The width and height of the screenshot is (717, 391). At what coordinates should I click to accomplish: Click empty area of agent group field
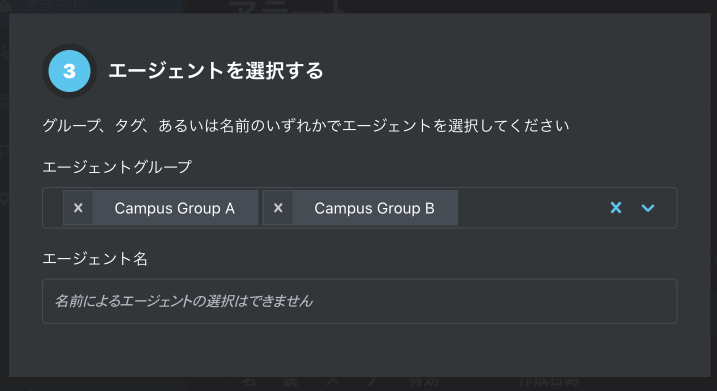[x=530, y=208]
